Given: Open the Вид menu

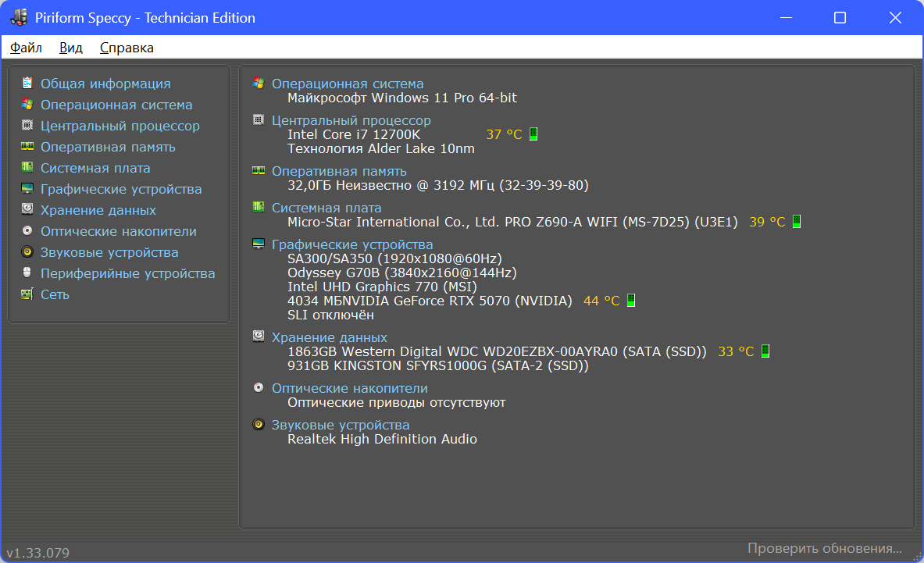Looking at the screenshot, I should click(71, 48).
